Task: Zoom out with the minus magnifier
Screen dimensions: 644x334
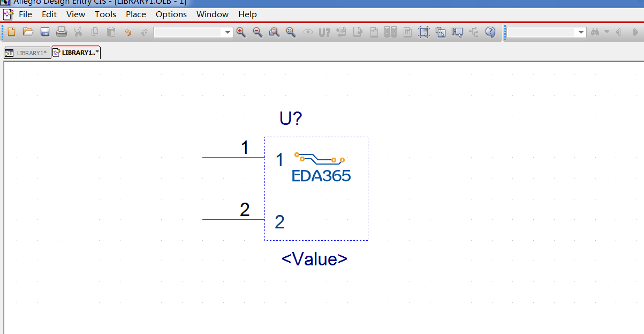Action: (257, 32)
